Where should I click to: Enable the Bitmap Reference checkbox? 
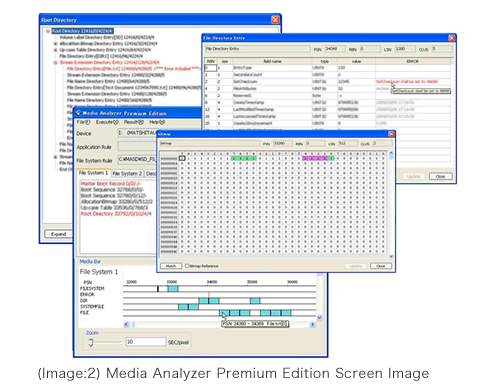point(187,266)
